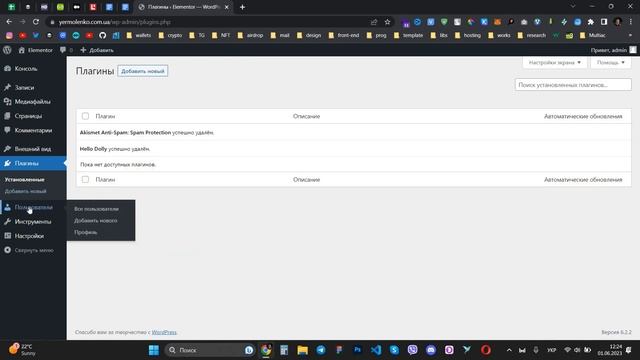Expand the Помощь help dropdown
Image resolution: width=640 pixels, height=360 pixels.
pyautogui.click(x=611, y=62)
